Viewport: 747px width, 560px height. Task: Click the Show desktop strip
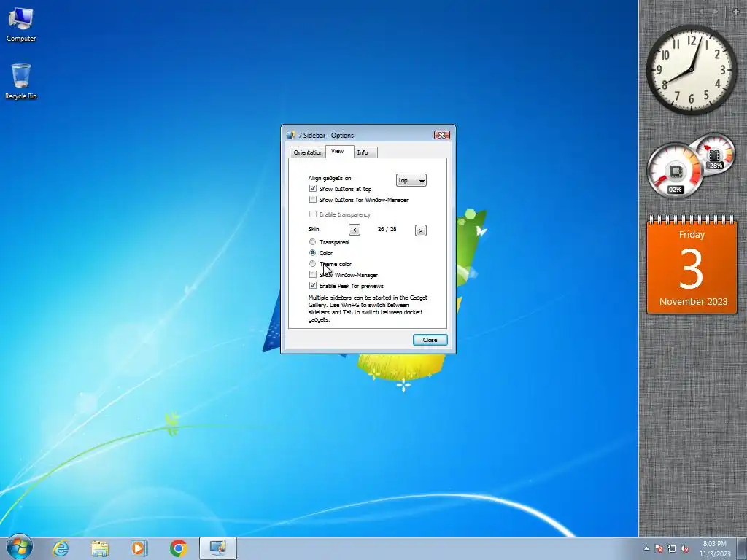[742, 548]
